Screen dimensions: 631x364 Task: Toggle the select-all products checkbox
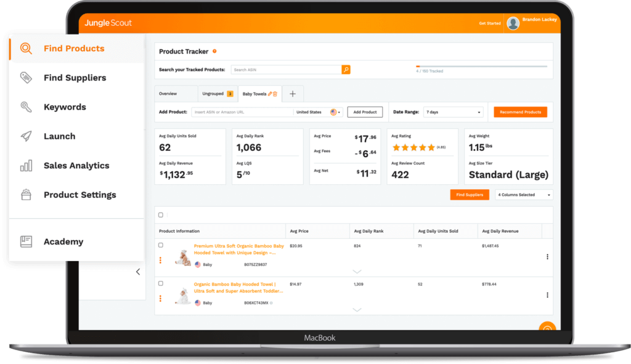(x=161, y=215)
